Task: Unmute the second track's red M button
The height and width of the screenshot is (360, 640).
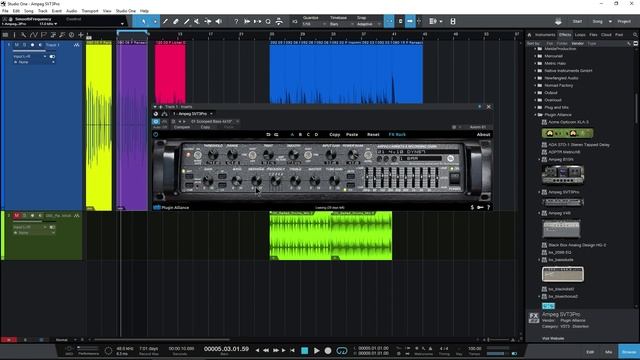Action: click(x=17, y=216)
